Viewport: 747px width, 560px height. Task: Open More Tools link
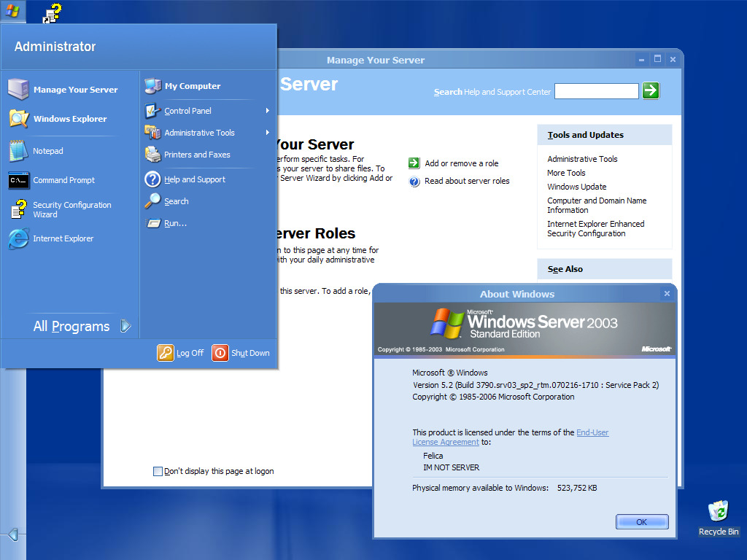(566, 173)
